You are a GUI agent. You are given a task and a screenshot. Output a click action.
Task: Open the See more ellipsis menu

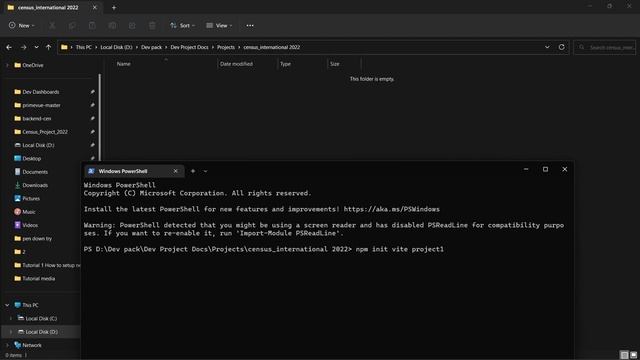(x=250, y=26)
